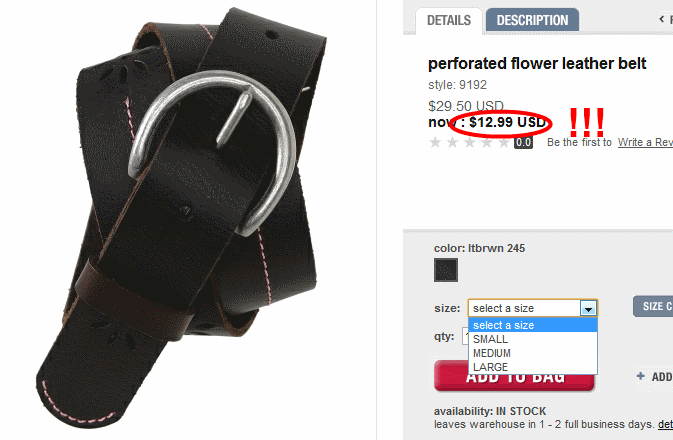Switch to the DETAILS tab

click(449, 20)
